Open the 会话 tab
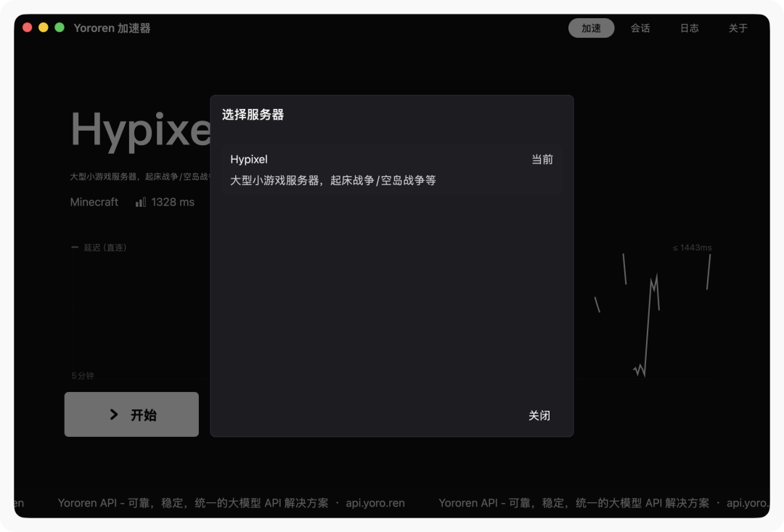Screen dimensions: 784x532 (x=640, y=28)
